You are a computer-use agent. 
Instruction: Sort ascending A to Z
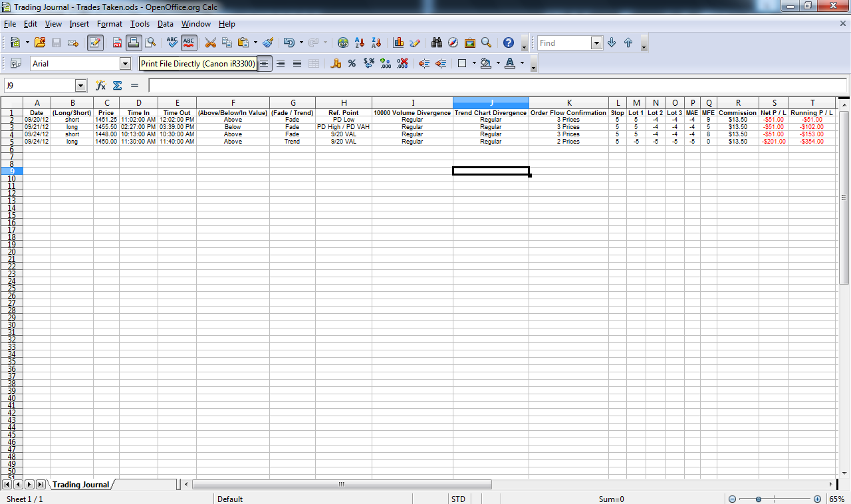click(360, 43)
